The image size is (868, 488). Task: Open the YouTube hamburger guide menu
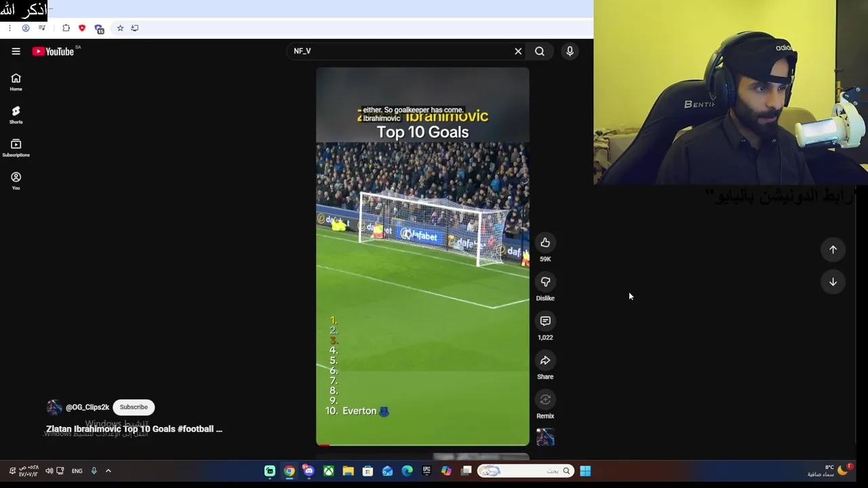(16, 52)
